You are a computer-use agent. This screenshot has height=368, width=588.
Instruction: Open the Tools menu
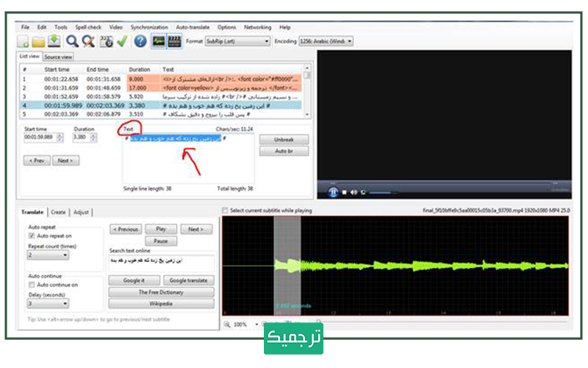(61, 27)
